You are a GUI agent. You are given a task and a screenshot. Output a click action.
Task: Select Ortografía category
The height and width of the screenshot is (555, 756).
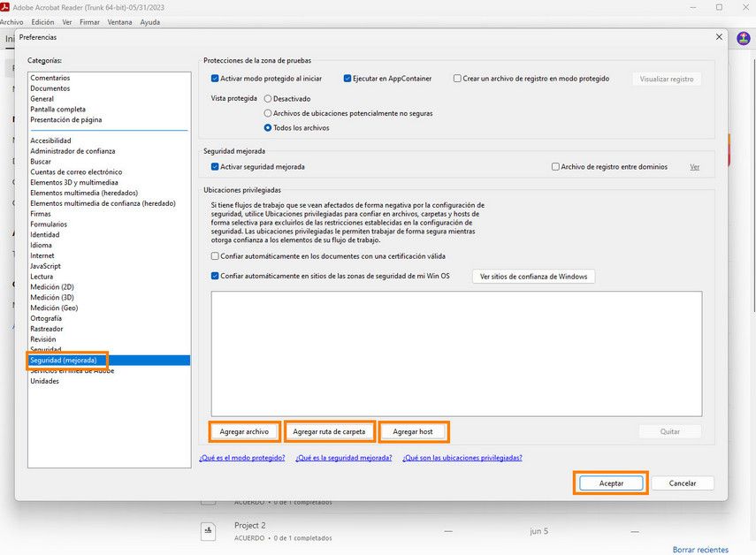point(46,318)
